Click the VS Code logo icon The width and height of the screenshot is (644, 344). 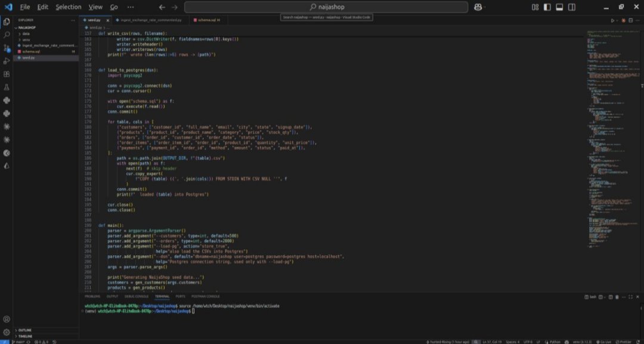coord(8,7)
